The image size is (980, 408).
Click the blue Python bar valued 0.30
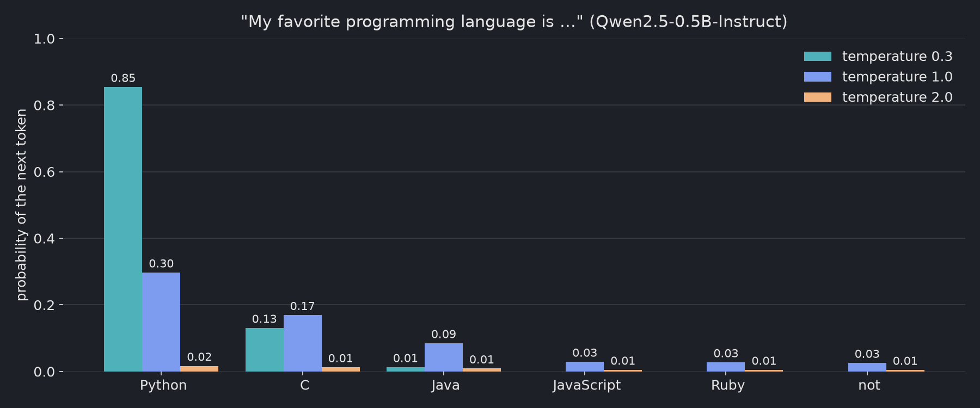(x=161, y=322)
